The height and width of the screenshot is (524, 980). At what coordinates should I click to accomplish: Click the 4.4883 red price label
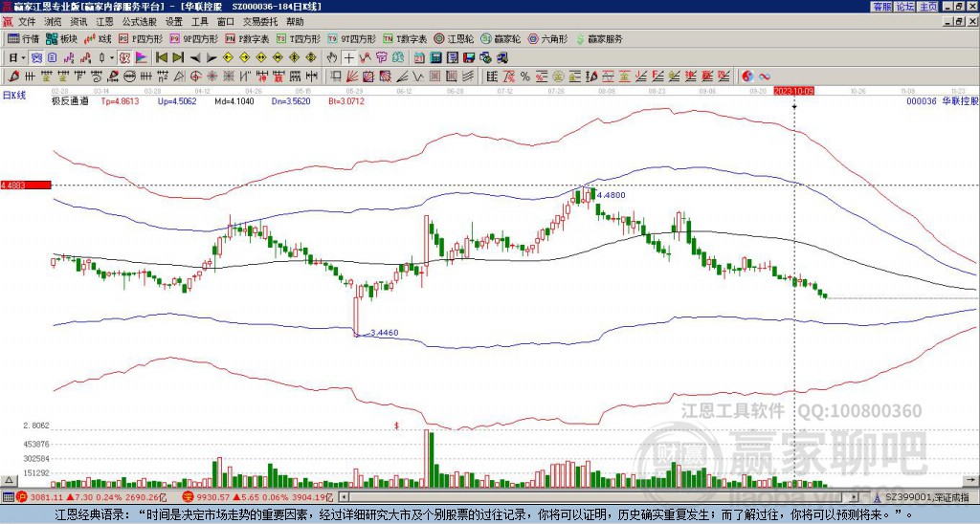point(26,186)
